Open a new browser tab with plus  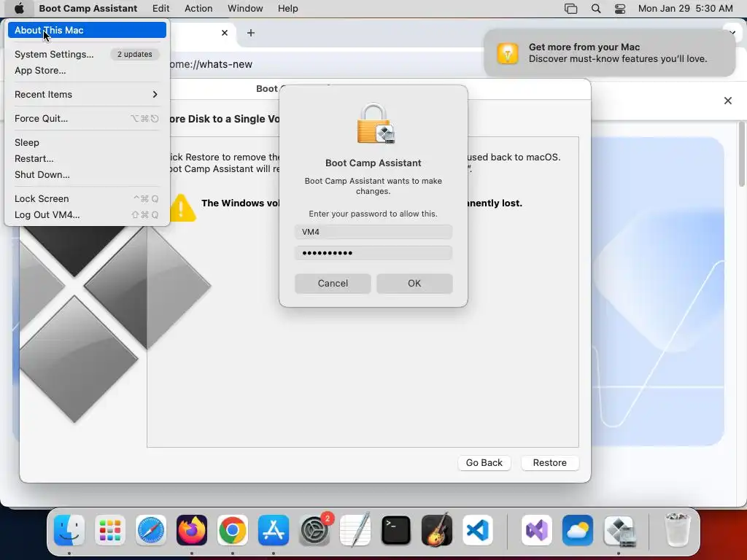coord(251,33)
